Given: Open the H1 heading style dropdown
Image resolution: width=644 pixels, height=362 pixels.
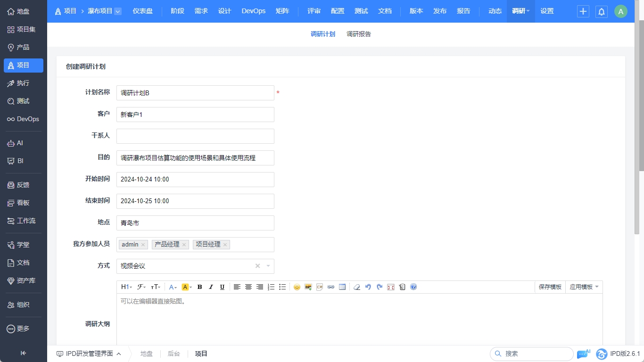Looking at the screenshot, I should tap(126, 287).
